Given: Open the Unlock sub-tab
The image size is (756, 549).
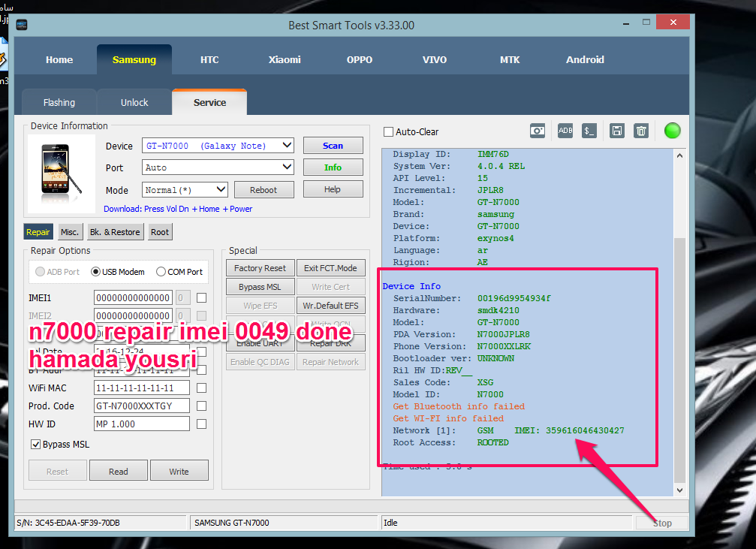Looking at the screenshot, I should pyautogui.click(x=134, y=102).
